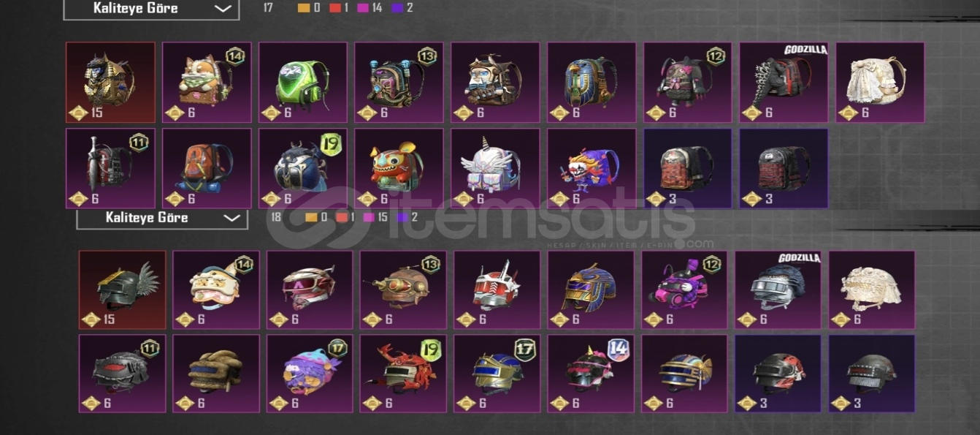Choose the orange monster backpack skin
This screenshot has height=435, width=980.
[x=399, y=169]
